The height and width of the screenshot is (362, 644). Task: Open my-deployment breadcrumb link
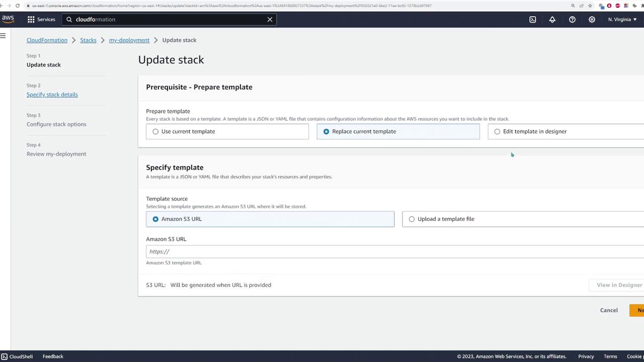point(129,40)
